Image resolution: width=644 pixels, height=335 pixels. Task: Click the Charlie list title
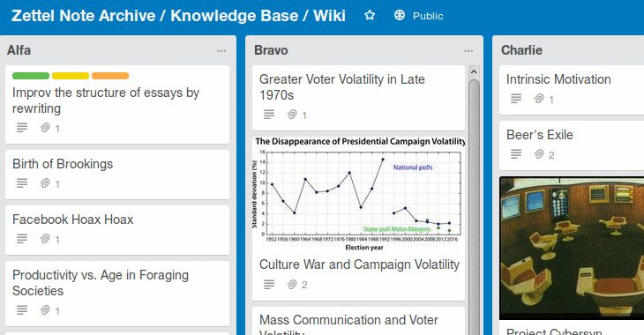[x=521, y=50]
